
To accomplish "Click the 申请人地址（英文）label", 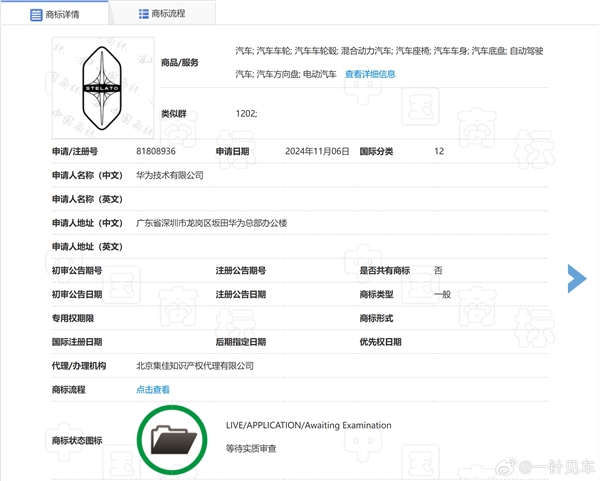I will [87, 247].
